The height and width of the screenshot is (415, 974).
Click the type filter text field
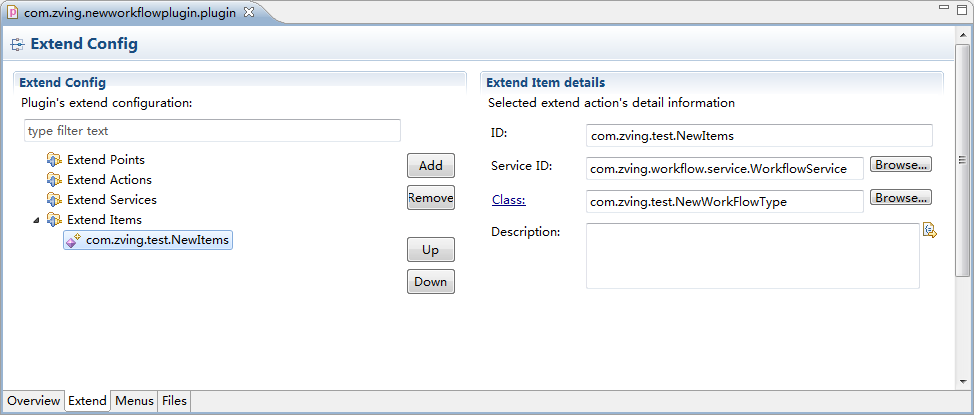pyautogui.click(x=212, y=131)
